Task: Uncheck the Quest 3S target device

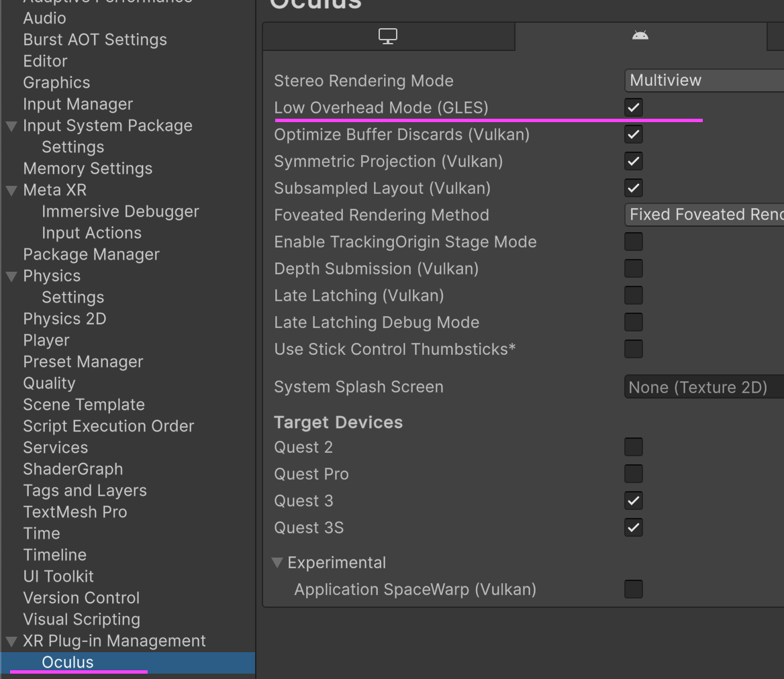Action: 634,527
